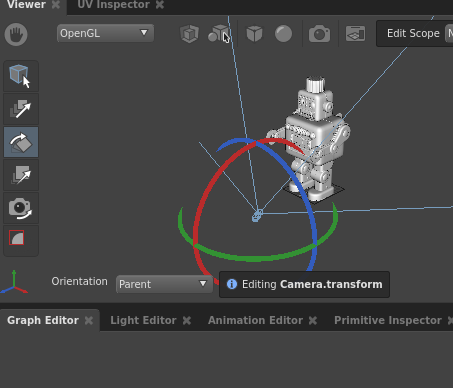Click the hand pan icon
The width and height of the screenshot is (453, 388).
(16, 34)
